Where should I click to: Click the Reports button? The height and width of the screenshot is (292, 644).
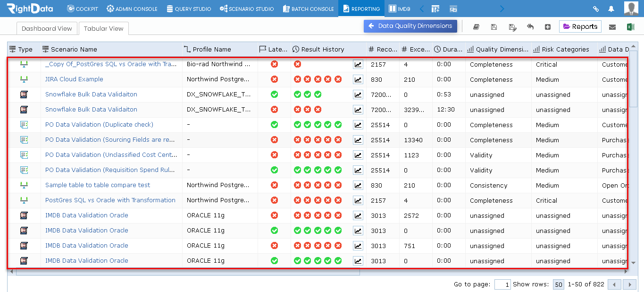580,26
